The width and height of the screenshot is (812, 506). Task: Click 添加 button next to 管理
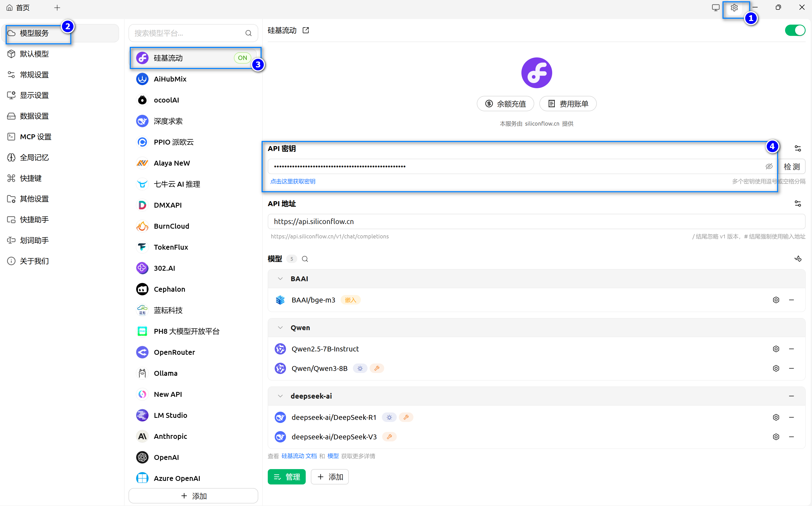pos(330,477)
